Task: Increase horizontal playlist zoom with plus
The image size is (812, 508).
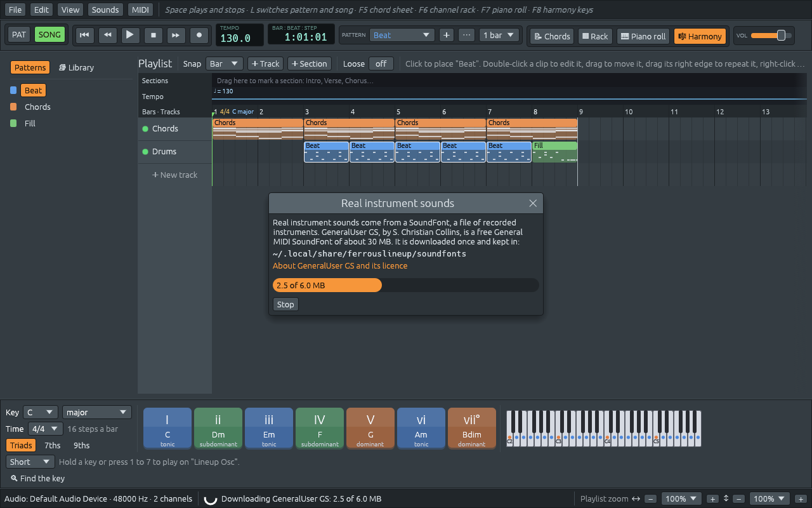Action: tap(712, 499)
